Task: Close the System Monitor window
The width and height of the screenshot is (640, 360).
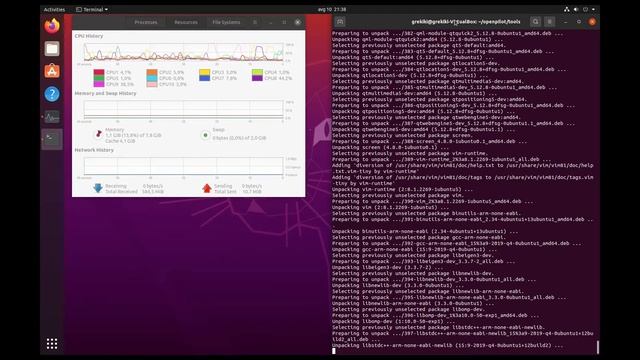Action: [x=298, y=22]
